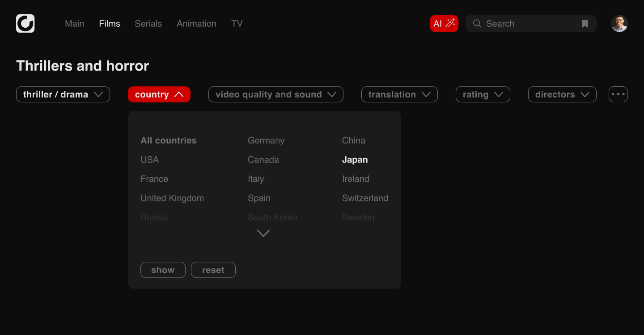Switch to the Serials tab
The height and width of the screenshot is (335, 644).
pos(148,24)
